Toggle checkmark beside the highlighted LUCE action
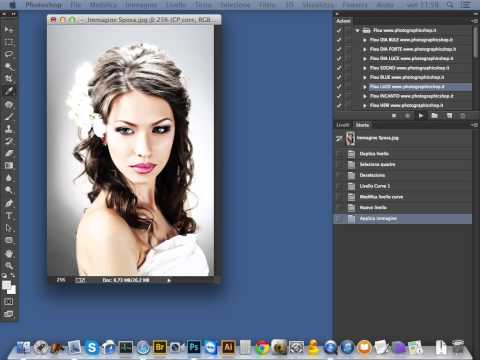The height and width of the screenshot is (360, 480). click(339, 87)
